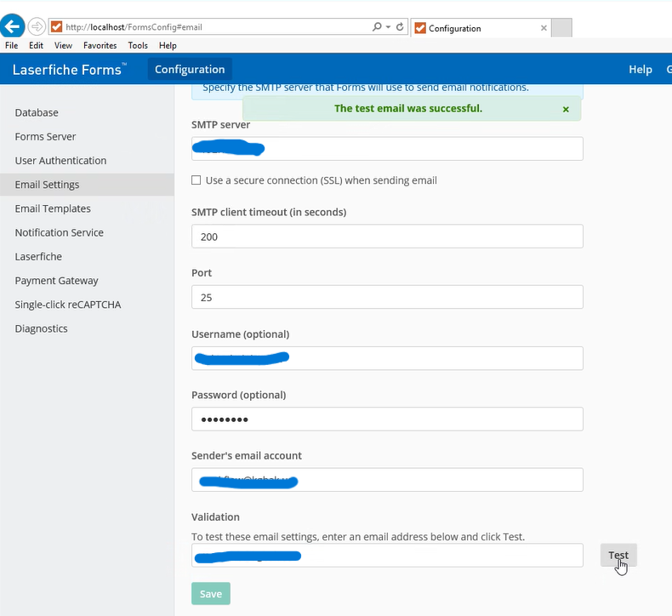The image size is (672, 616).
Task: Click the site favicon in address bar
Action: pos(56,27)
